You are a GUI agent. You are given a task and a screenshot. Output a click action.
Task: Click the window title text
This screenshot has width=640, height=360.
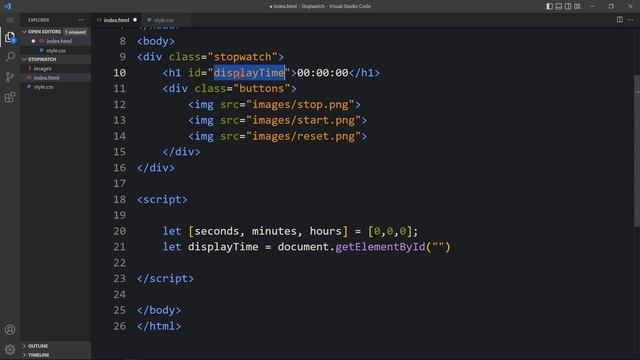click(320, 6)
